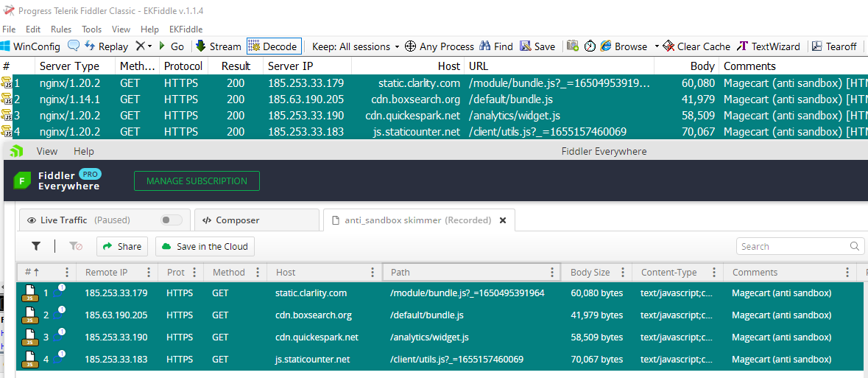Click the Replay toolbar button

tap(106, 46)
